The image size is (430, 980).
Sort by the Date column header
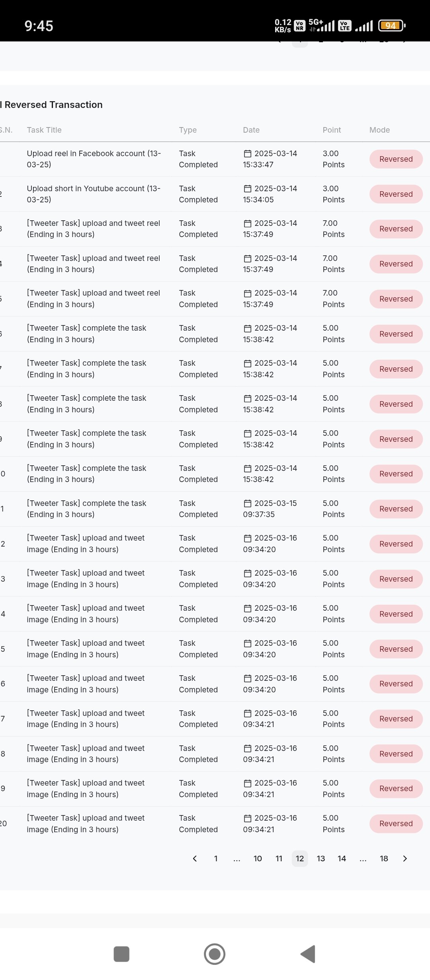251,130
